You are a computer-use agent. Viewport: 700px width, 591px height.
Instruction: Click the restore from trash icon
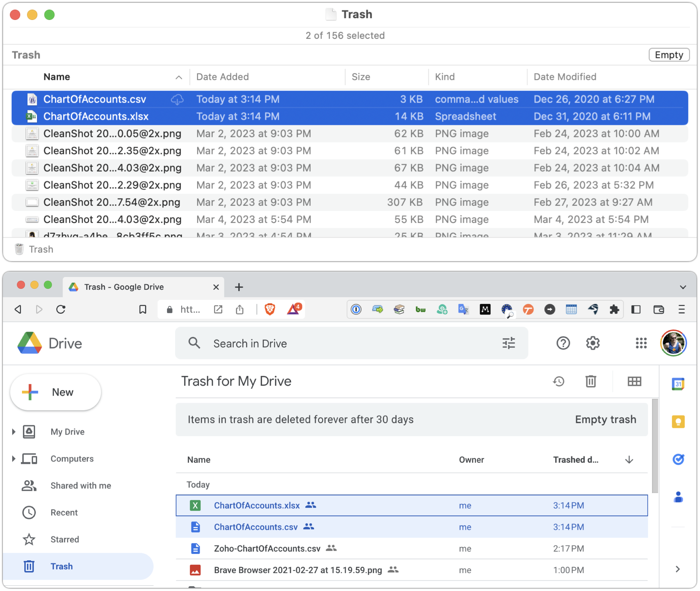pyautogui.click(x=558, y=381)
